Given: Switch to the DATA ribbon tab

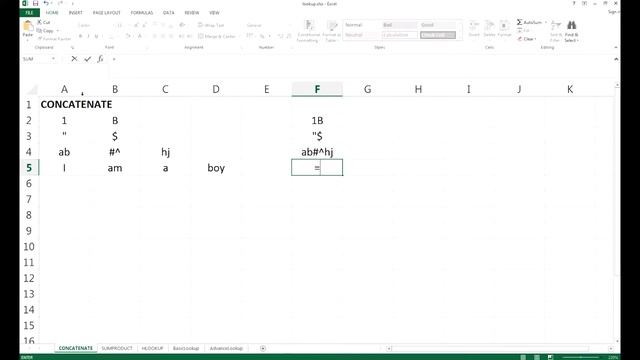Looking at the screenshot, I should tap(169, 13).
